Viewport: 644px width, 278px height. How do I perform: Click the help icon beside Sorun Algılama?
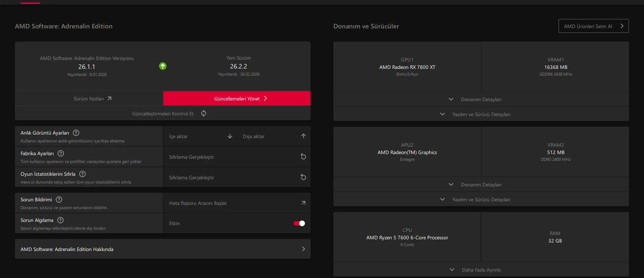click(x=60, y=220)
